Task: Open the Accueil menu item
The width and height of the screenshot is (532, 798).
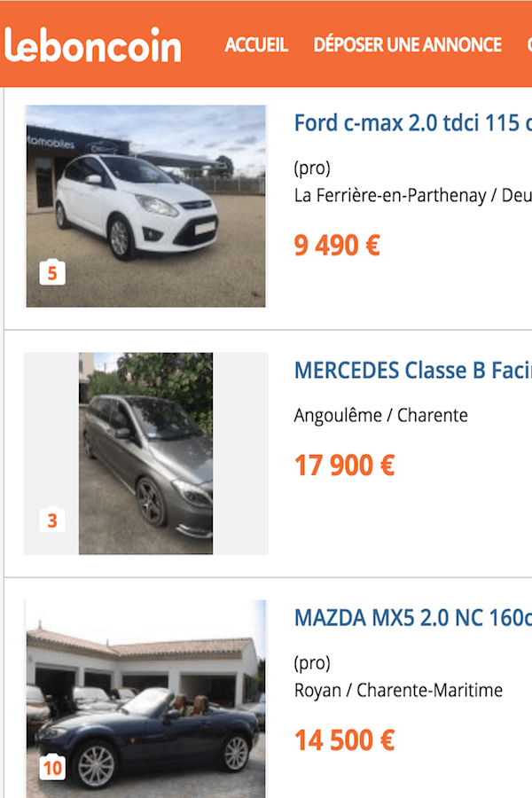Action: click(x=256, y=45)
